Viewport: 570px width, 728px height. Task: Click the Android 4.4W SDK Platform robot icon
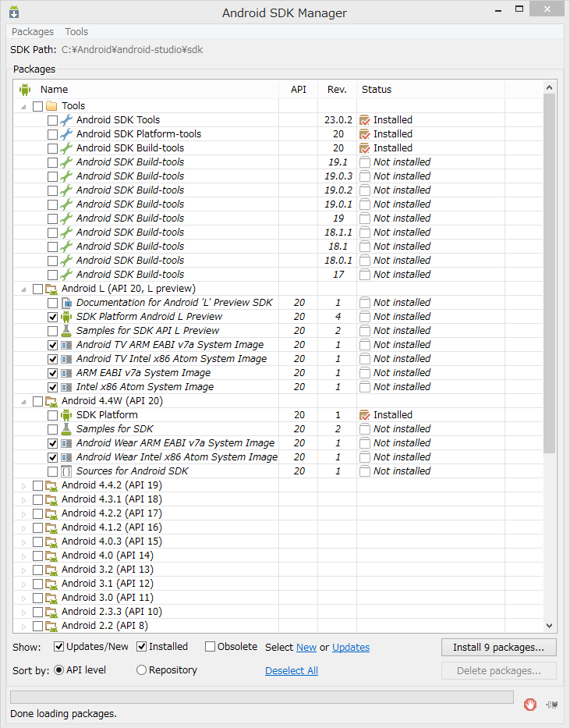[x=66, y=415]
